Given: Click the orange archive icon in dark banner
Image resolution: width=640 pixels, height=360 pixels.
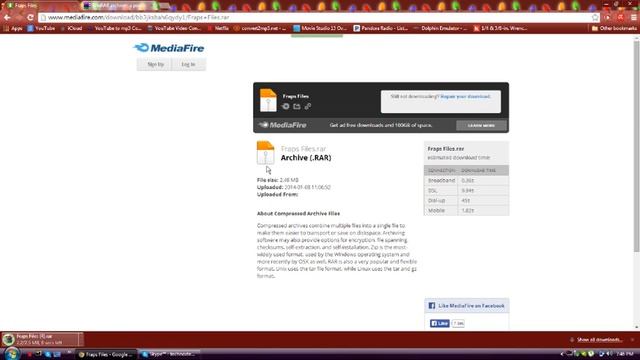Looking at the screenshot, I should tap(268, 100).
